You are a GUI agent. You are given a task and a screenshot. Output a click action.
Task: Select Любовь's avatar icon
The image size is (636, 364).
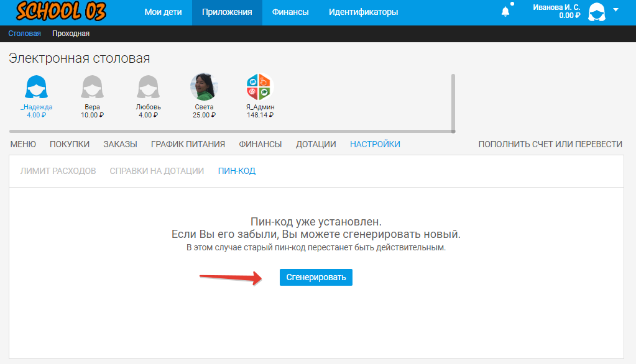pyautogui.click(x=148, y=87)
